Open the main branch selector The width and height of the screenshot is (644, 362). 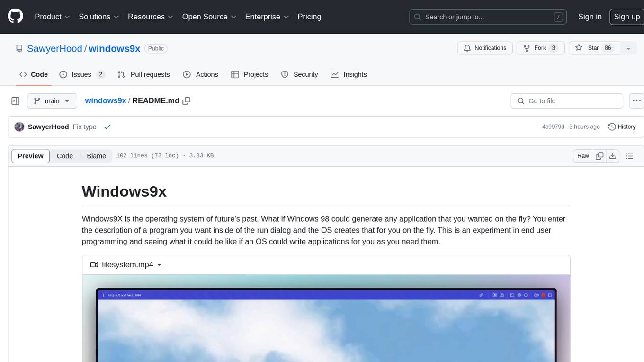(52, 101)
